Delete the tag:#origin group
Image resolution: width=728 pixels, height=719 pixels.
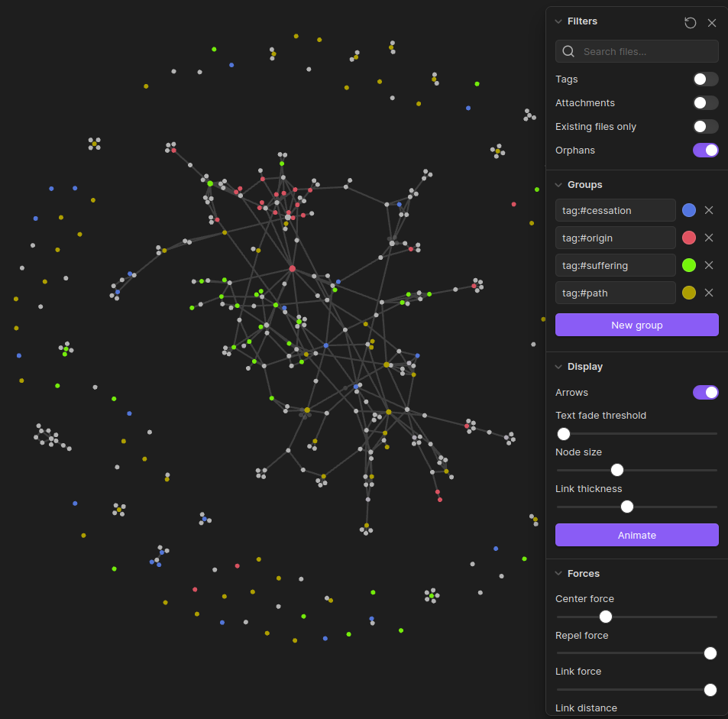709,238
